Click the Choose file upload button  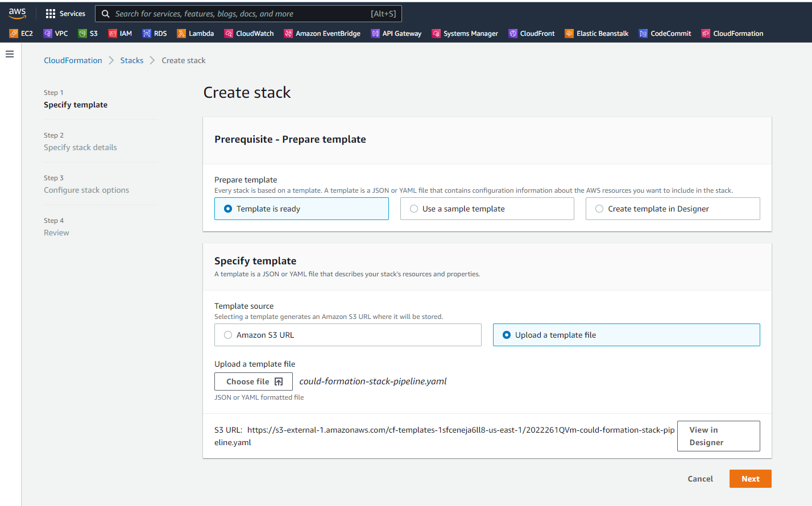pos(254,381)
